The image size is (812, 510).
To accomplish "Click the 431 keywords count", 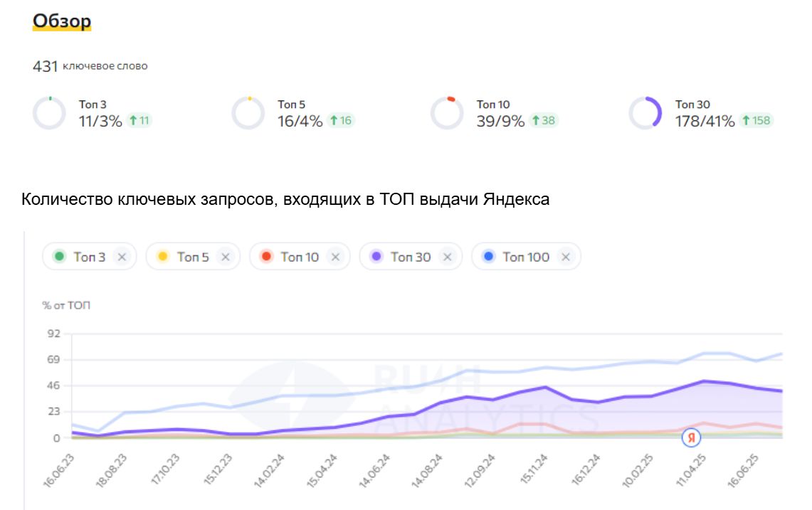I will pos(45,66).
